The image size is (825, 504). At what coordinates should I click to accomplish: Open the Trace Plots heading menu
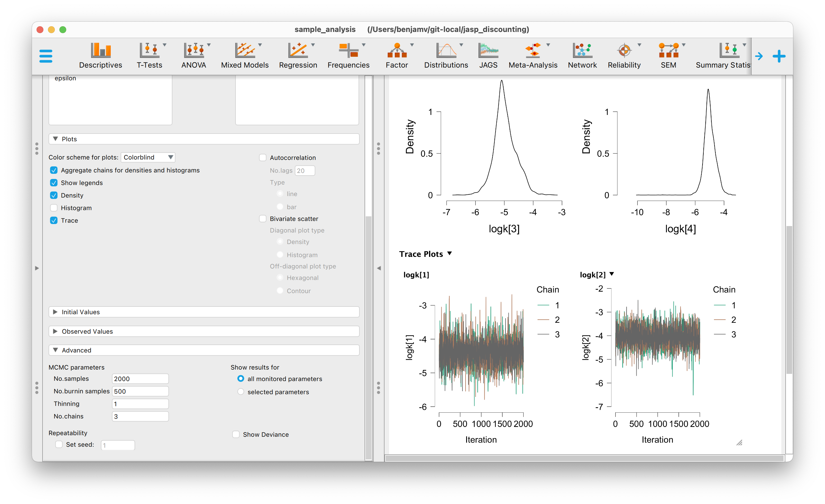coord(449,254)
